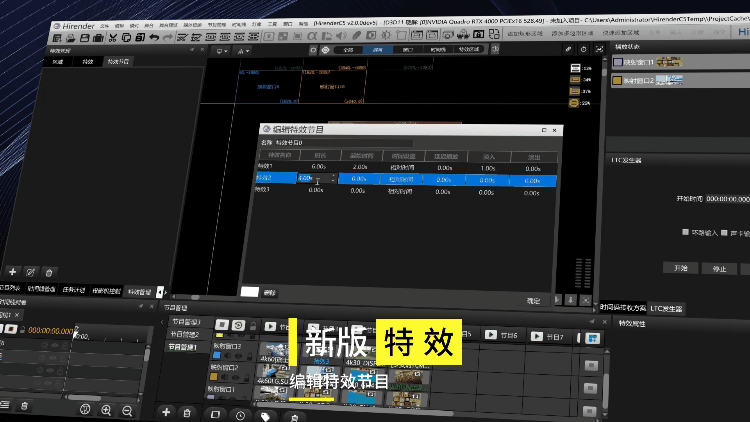Click the stop square button in 节目管理 header
This screenshot has width=750, height=422.
[222, 325]
